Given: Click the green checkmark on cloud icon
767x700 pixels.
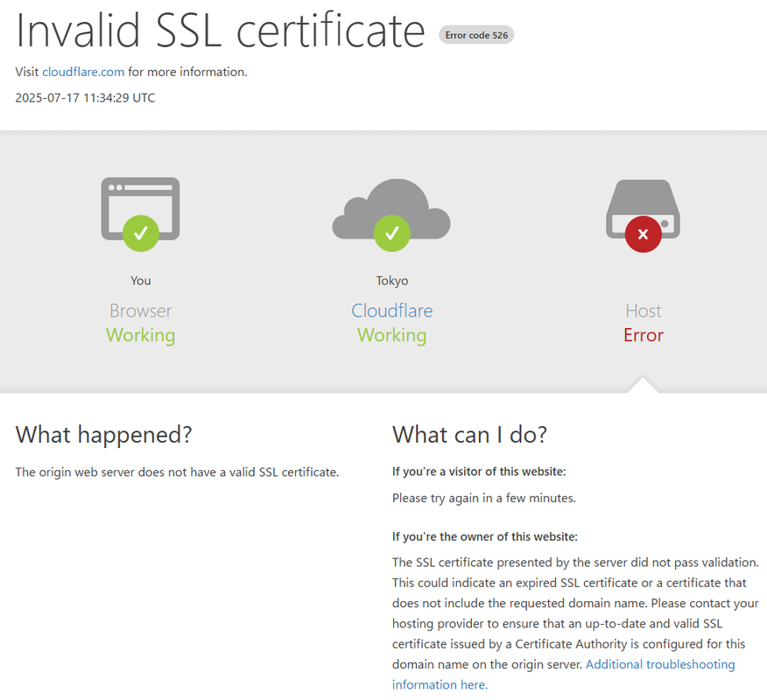Looking at the screenshot, I should pos(391,233).
